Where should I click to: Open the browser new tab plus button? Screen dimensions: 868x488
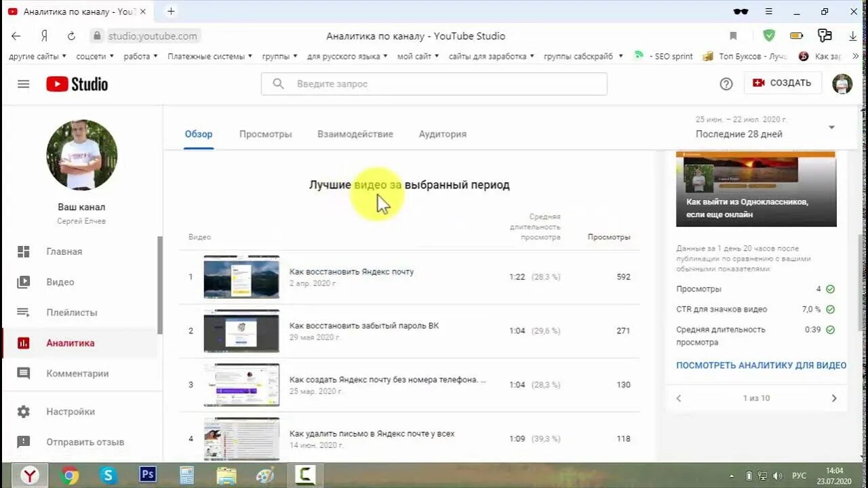pos(171,12)
